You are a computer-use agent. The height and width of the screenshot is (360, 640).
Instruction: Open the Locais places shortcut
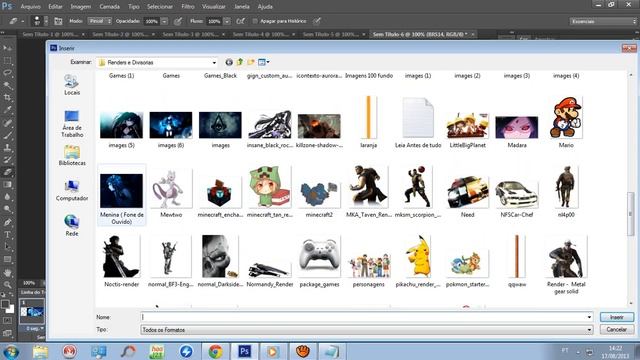(x=72, y=85)
